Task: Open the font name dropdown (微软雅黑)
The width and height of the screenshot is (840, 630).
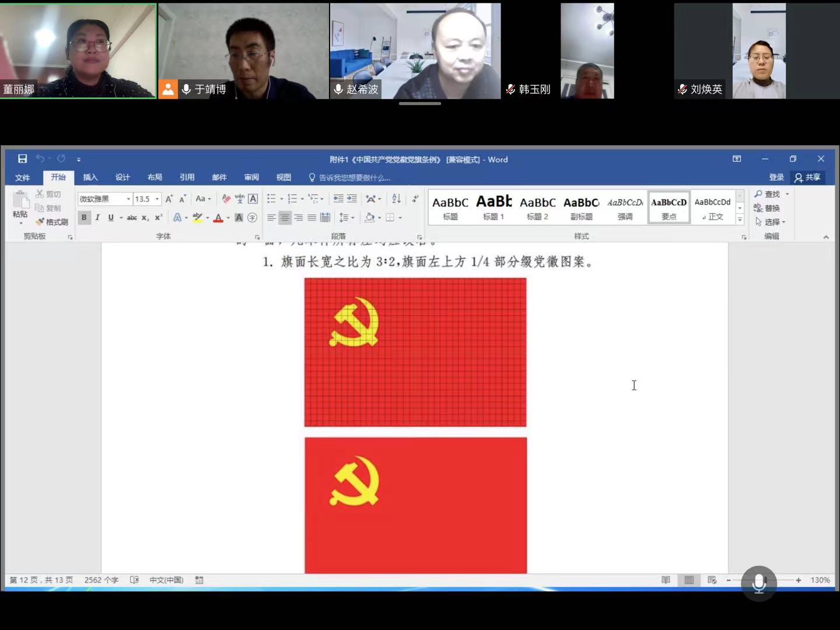Action: pos(128,199)
